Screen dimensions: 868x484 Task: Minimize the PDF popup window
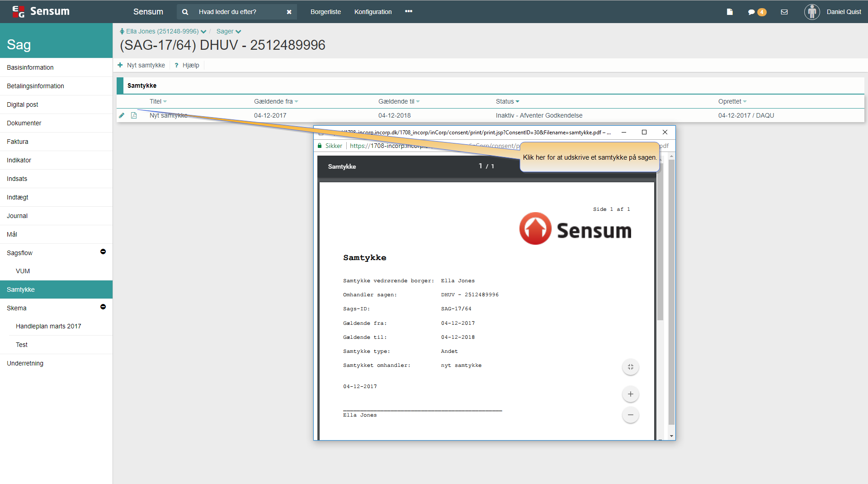623,132
